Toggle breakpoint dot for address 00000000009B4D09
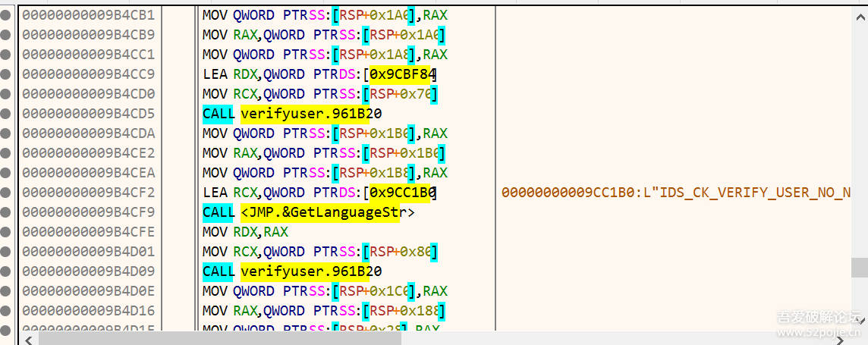Image resolution: width=868 pixels, height=345 pixels. tap(6, 271)
